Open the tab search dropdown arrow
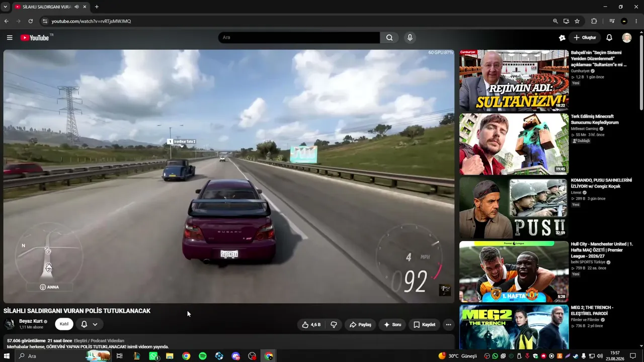Image resolution: width=644 pixels, height=362 pixels. (5, 7)
